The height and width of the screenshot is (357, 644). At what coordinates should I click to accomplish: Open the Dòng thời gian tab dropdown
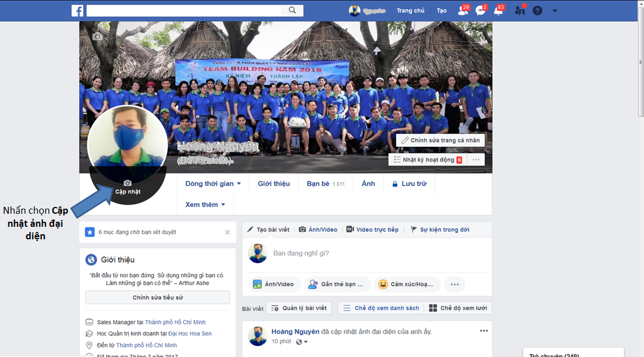(x=213, y=184)
